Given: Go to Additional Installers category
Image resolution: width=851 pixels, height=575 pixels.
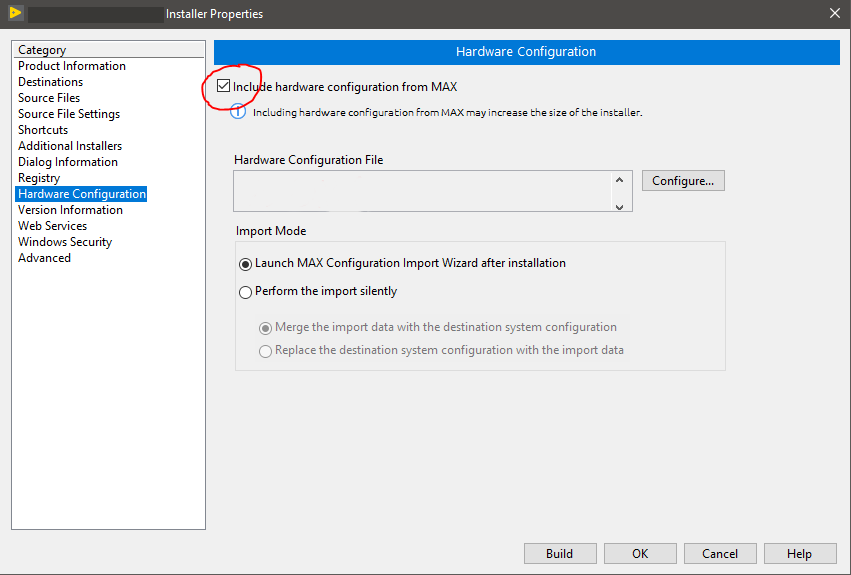Looking at the screenshot, I should point(70,146).
